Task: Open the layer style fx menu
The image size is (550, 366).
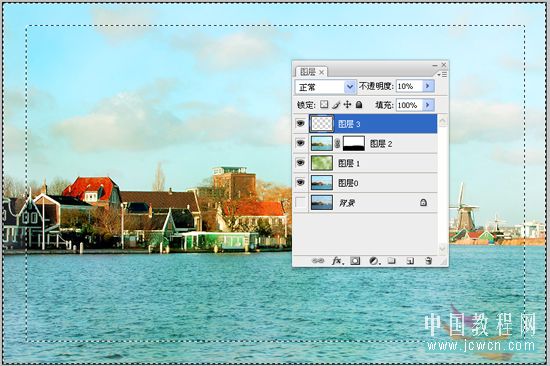Action: point(337,261)
